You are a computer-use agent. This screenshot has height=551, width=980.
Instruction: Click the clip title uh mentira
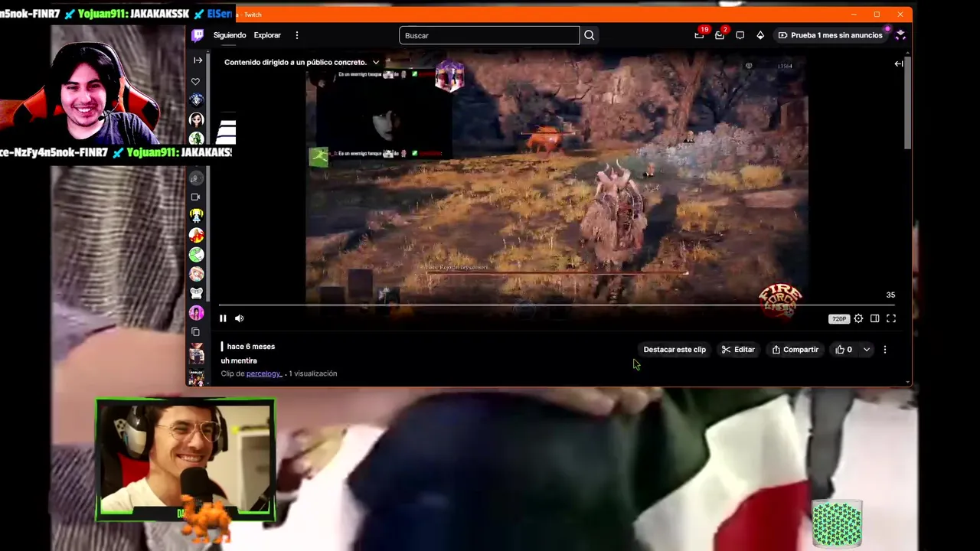(x=239, y=360)
